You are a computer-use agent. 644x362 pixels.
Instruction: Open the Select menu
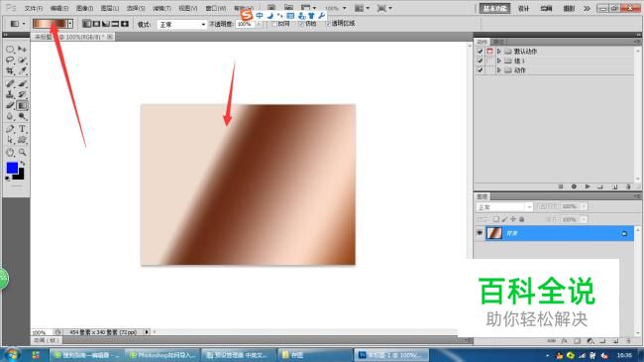pyautogui.click(x=136, y=8)
